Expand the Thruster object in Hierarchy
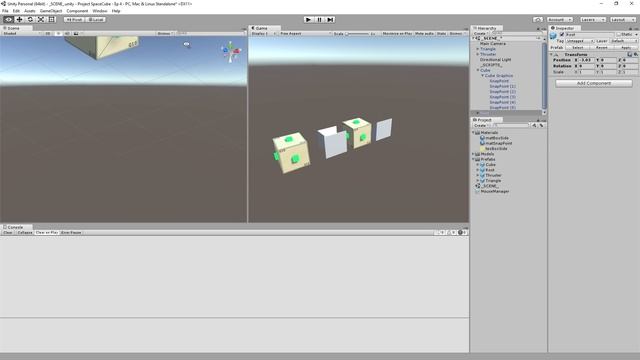Image resolution: width=640 pixels, height=360 pixels. (478, 54)
